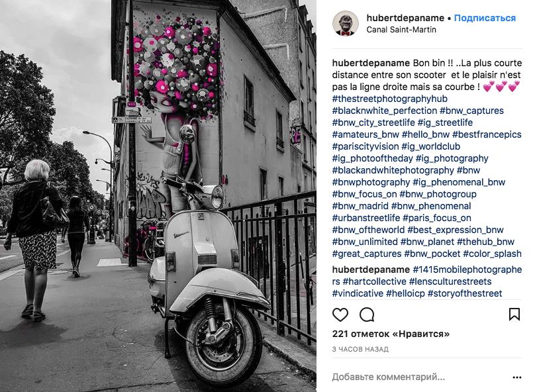The height and width of the screenshot is (392, 537).
Task: Open comments via speech bubble icon
Action: 367,315
